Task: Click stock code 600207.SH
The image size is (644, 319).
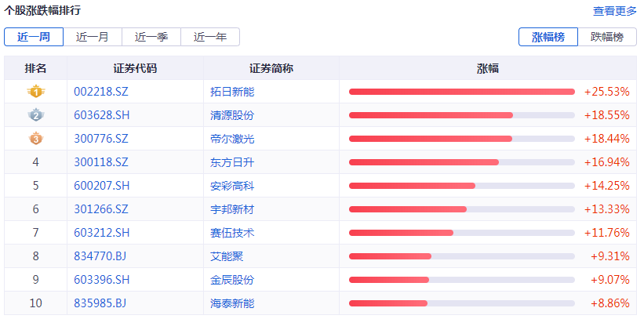Action: pyautogui.click(x=100, y=186)
